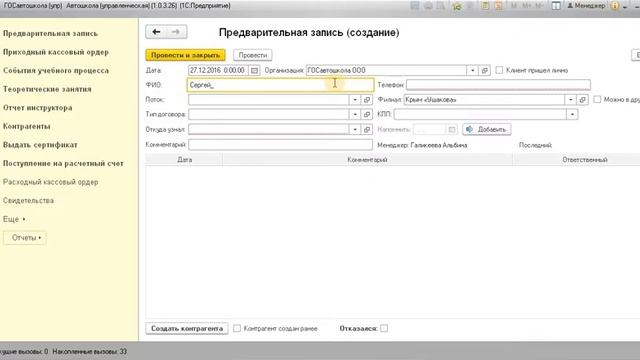Click the M- memory button in the title bar
The image size is (640, 360).
[540, 6]
